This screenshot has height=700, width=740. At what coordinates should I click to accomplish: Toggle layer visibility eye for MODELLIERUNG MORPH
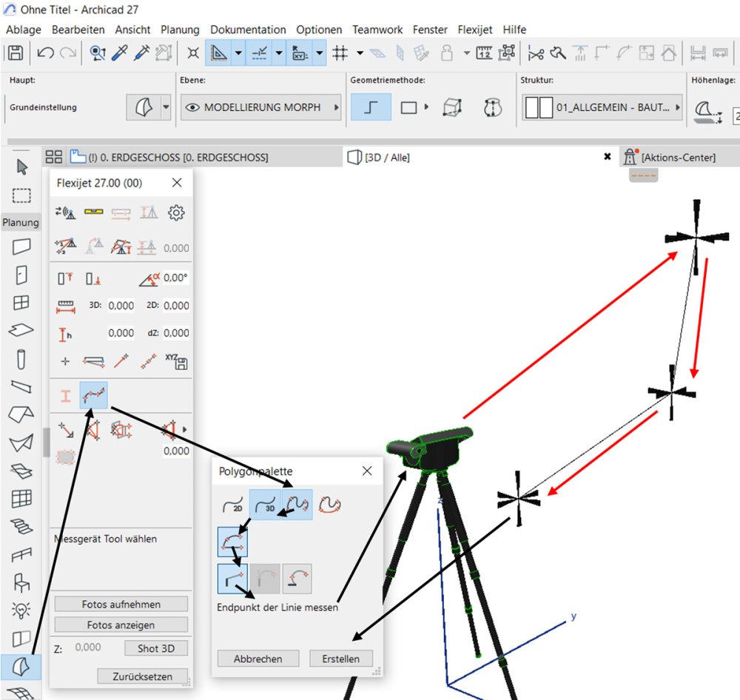(192, 107)
